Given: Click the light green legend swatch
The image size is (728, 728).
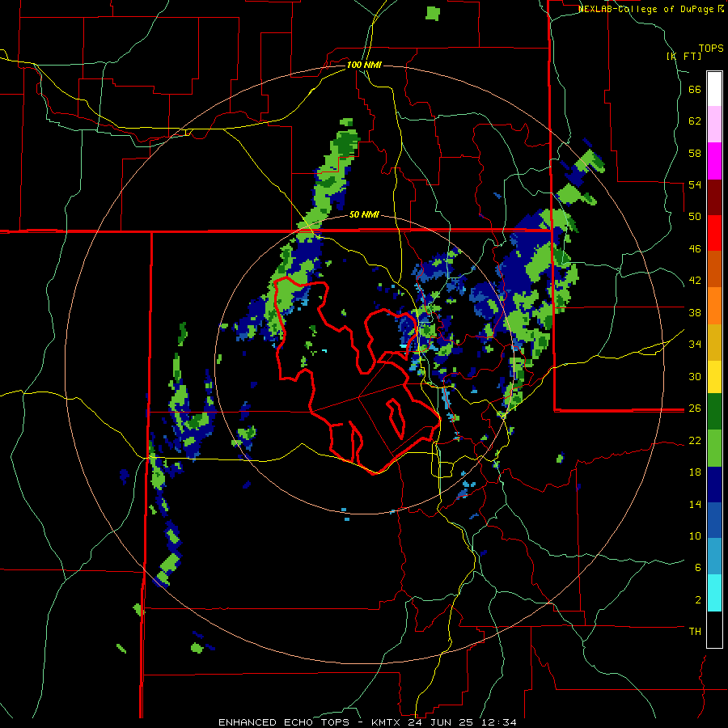Looking at the screenshot, I should pyautogui.click(x=714, y=448).
